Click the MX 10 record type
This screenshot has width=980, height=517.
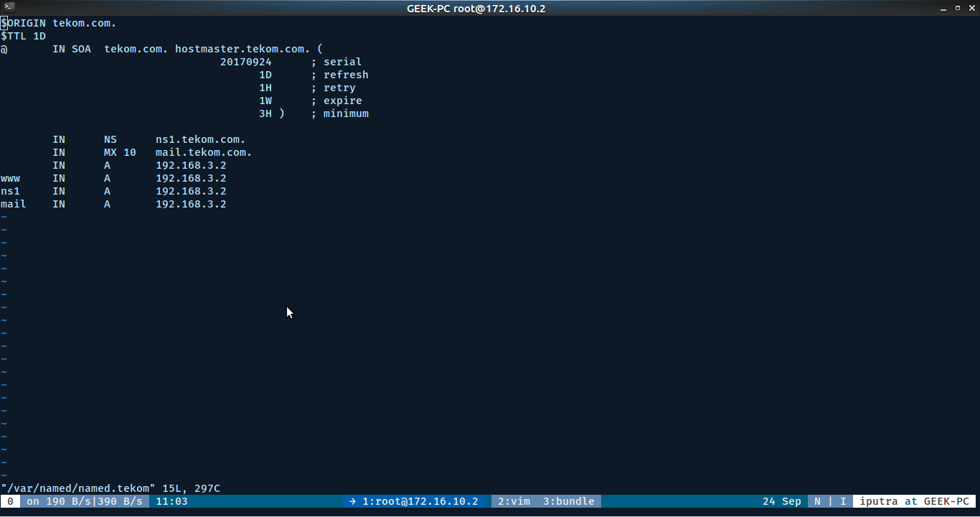point(120,152)
